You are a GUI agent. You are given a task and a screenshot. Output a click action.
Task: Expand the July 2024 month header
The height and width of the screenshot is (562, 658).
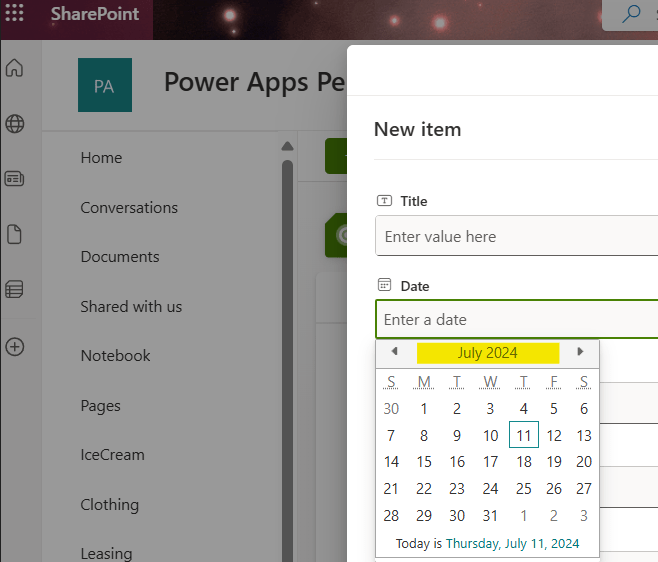[x=487, y=353]
